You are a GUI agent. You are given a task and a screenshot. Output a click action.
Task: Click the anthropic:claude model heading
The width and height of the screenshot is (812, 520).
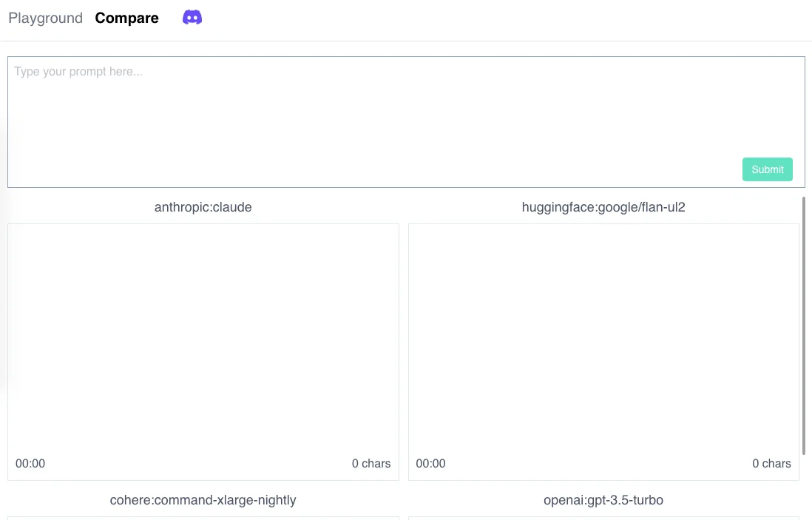coord(203,207)
